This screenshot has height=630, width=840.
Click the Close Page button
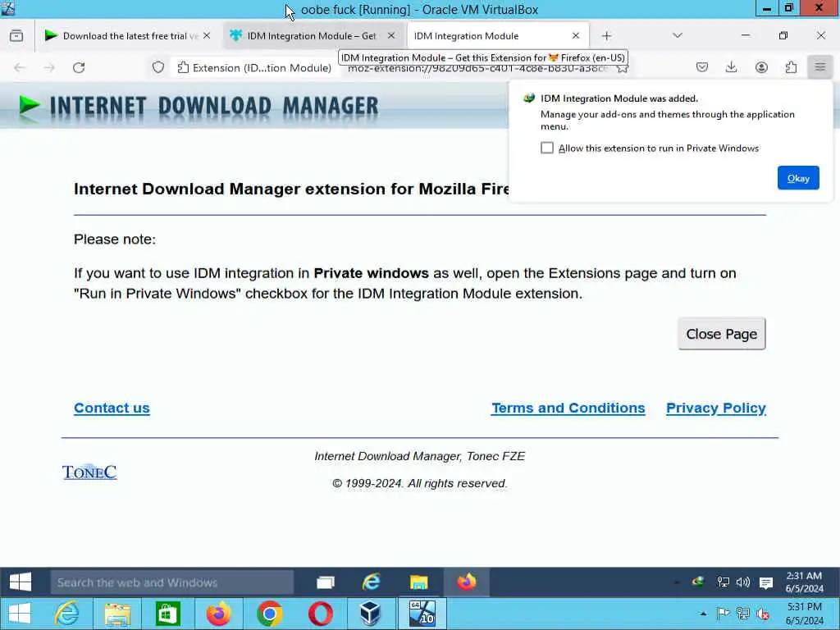(x=721, y=334)
